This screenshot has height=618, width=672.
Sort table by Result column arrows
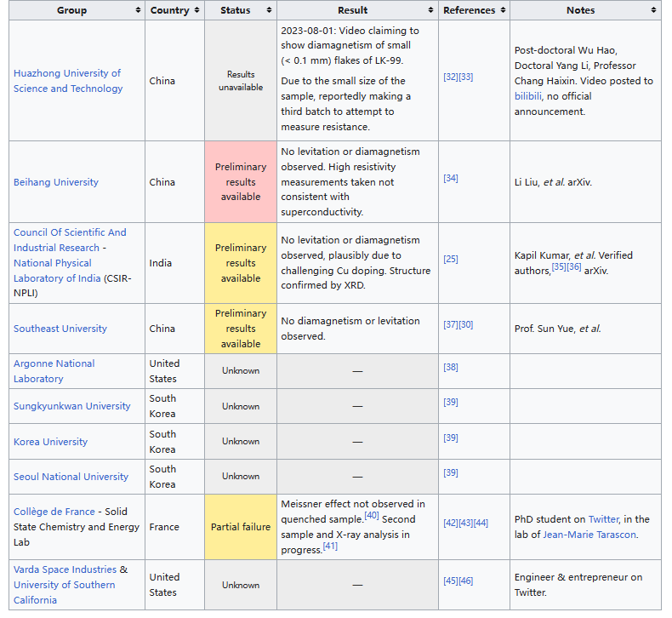(x=430, y=10)
